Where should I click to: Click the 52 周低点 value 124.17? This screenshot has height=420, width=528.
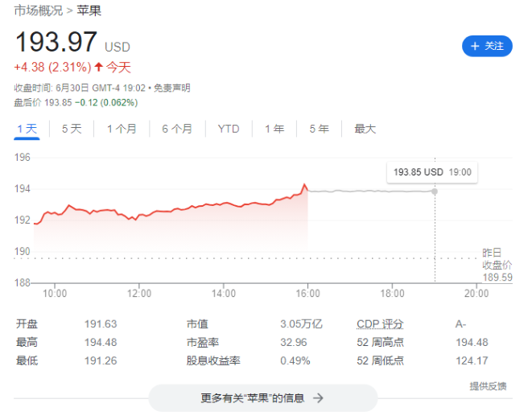pyautogui.click(x=472, y=360)
